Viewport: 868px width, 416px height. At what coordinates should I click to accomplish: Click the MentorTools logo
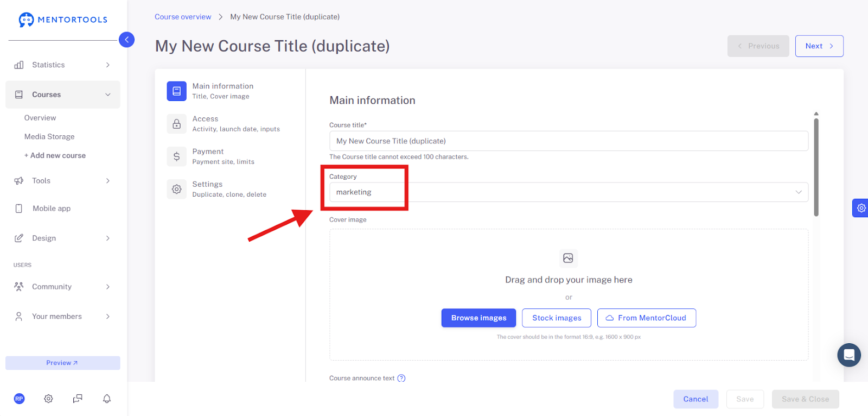pyautogui.click(x=63, y=20)
